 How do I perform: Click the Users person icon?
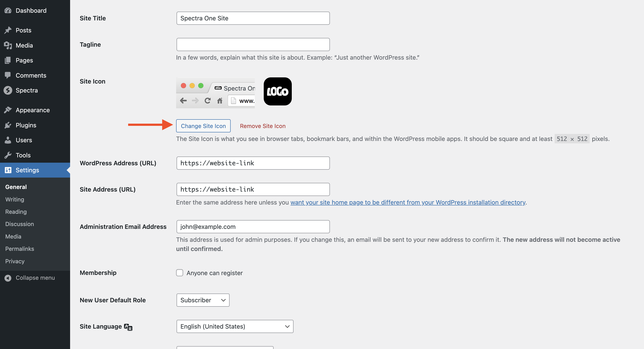coord(8,140)
